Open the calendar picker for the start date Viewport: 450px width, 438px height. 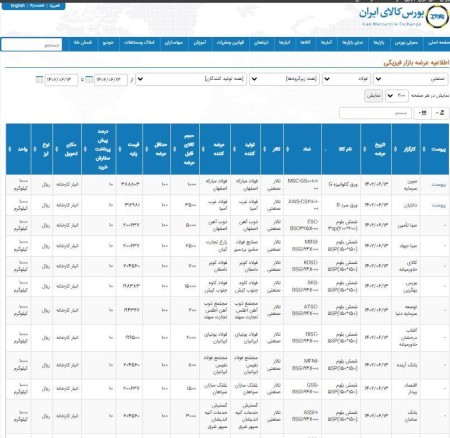point(89,80)
